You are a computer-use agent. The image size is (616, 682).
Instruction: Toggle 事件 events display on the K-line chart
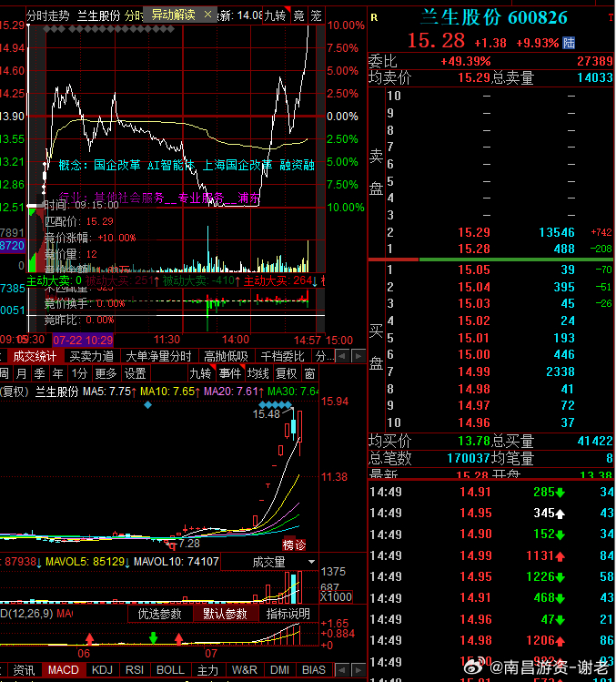click(x=230, y=373)
